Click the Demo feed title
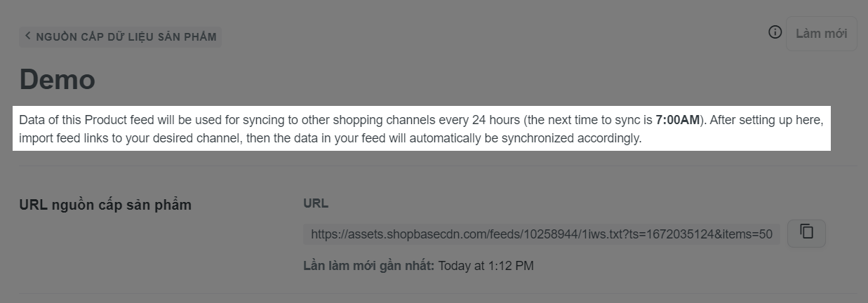This screenshot has height=303, width=868. click(x=58, y=79)
